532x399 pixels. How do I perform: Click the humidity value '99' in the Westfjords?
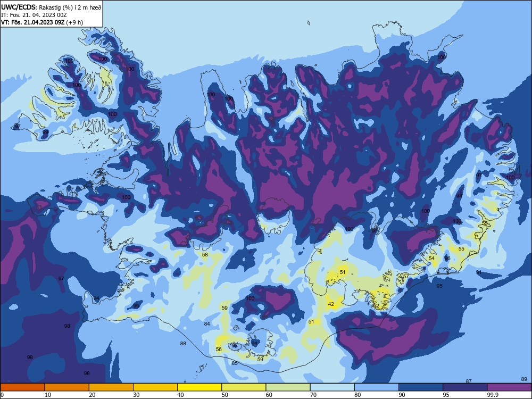tap(45, 132)
